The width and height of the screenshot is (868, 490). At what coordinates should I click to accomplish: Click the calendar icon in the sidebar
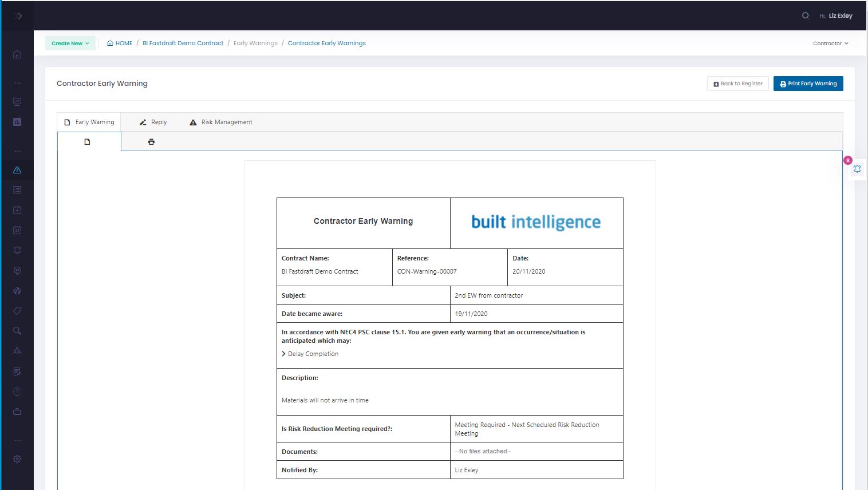click(17, 230)
